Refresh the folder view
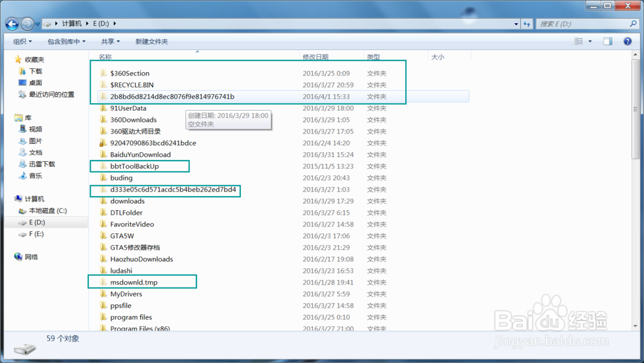The width and height of the screenshot is (644, 363). 527,24
